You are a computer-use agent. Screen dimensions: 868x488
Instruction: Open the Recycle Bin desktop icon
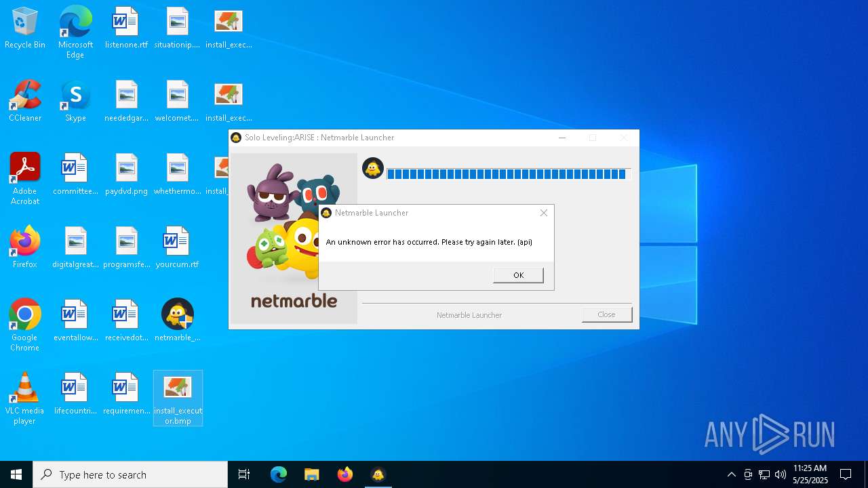[25, 28]
